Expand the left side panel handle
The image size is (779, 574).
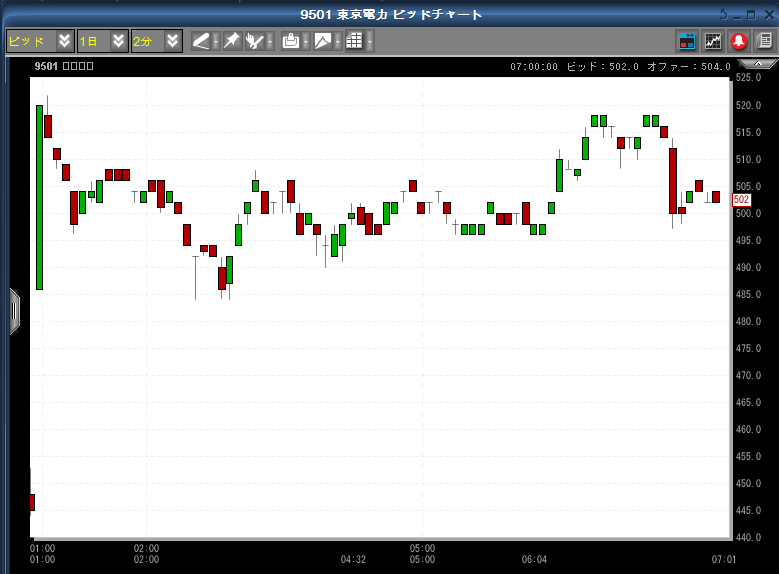click(14, 310)
